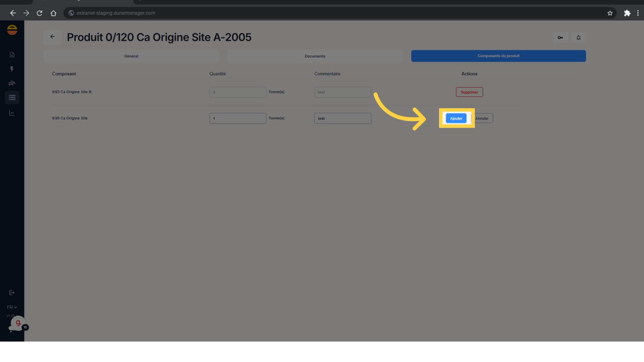Image resolution: width=644 pixels, height=362 pixels.
Task: Expand the FR language dropdown
Action: 12,307
